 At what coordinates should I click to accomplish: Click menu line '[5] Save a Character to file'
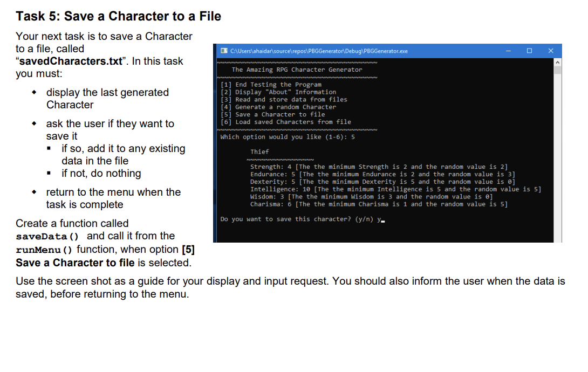(x=272, y=115)
